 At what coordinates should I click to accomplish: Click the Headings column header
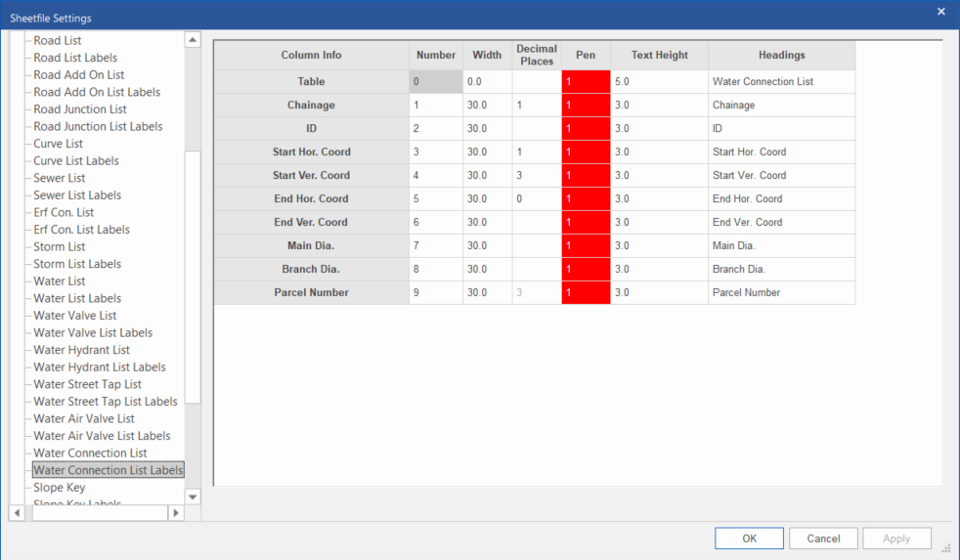(781, 56)
